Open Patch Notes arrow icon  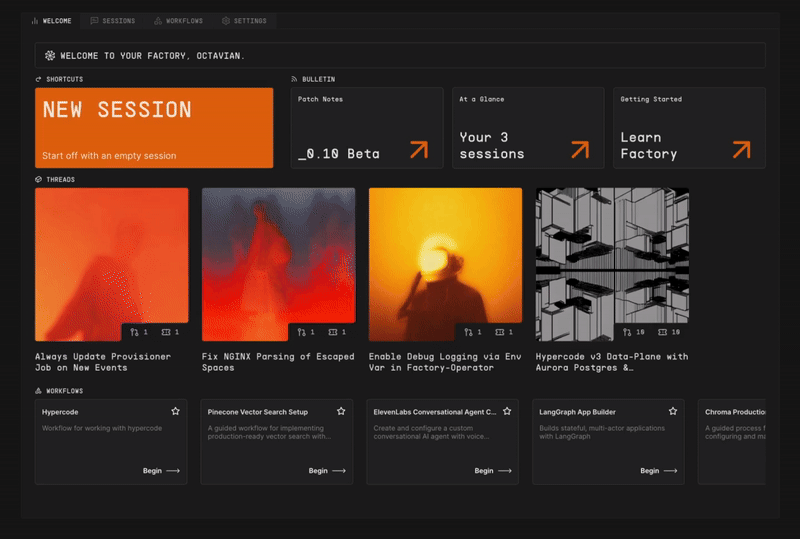point(418,150)
